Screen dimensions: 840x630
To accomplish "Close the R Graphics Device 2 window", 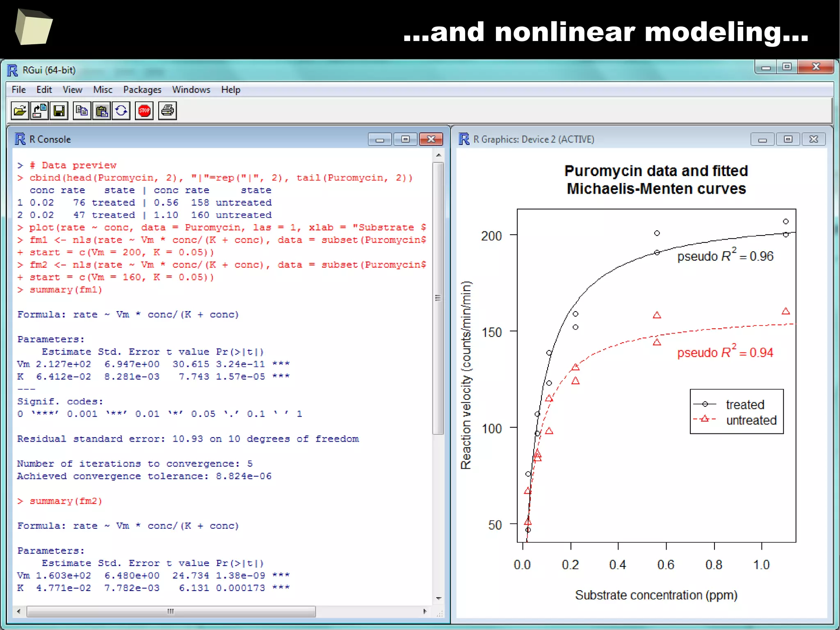I will 814,140.
